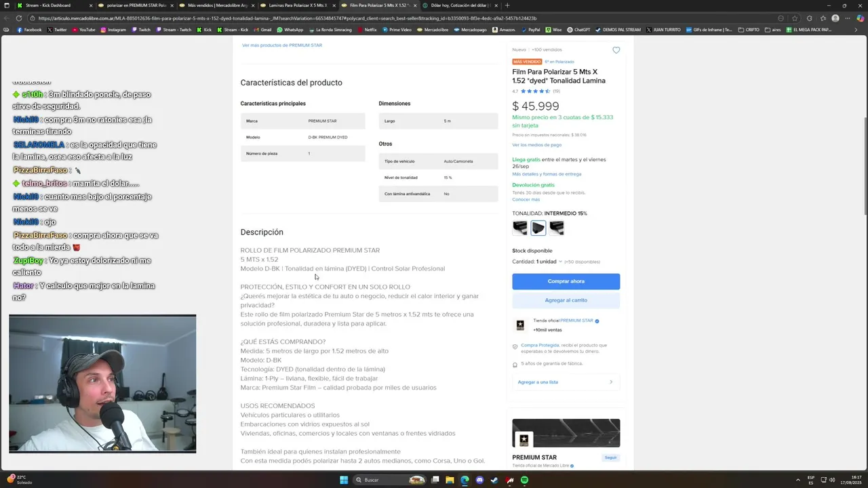Open 'Ver los medios de pago' link
The width and height of the screenshot is (868, 488).
[x=536, y=145]
